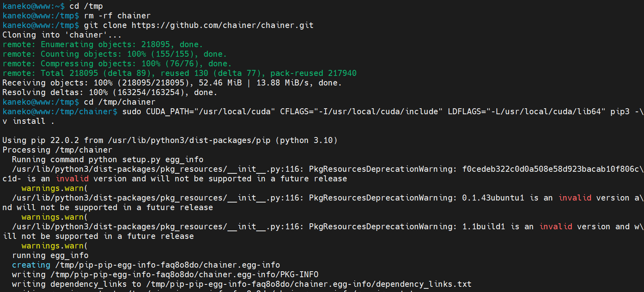This screenshot has width=644, height=292.
Task: Click the GitHub chainer.git clone URL
Action: (222, 25)
